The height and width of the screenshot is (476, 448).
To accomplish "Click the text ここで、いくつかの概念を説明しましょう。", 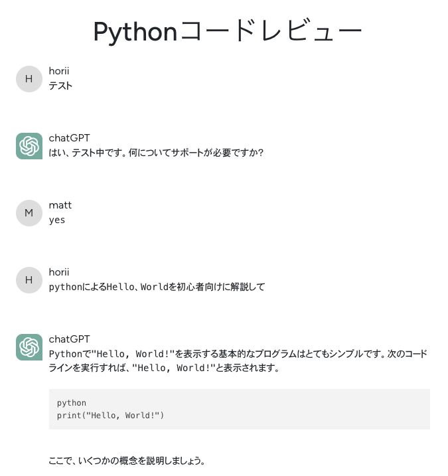I will (x=127, y=460).
